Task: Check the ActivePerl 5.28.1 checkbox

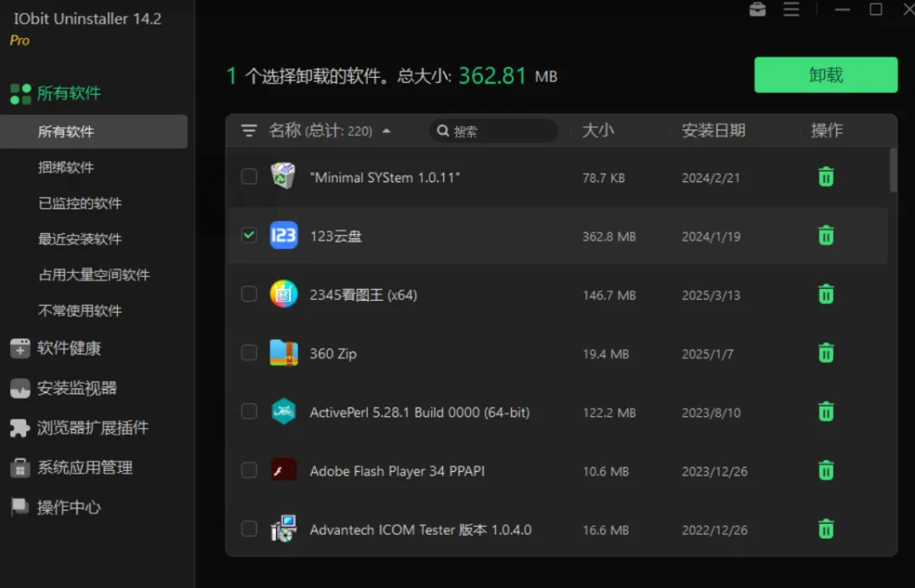Action: click(x=249, y=411)
